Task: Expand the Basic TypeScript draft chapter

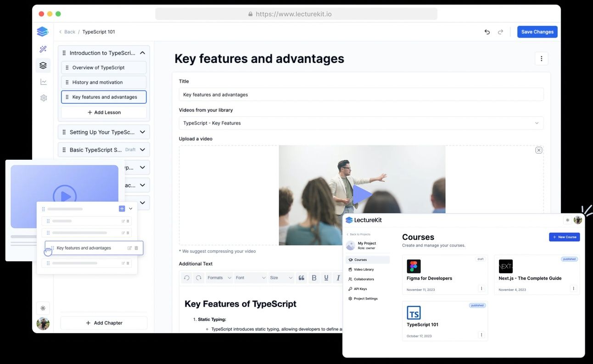Action: click(142, 150)
